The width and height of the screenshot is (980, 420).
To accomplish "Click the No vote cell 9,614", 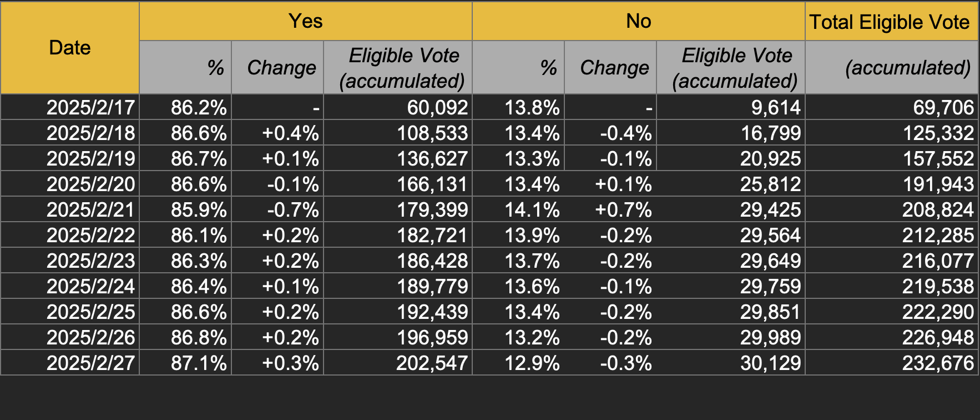I will tap(776, 107).
